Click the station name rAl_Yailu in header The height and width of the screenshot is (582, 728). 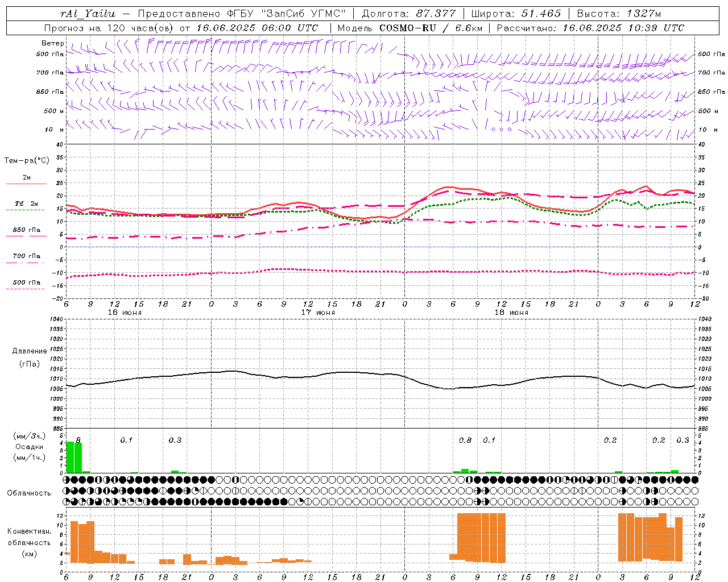88,14
